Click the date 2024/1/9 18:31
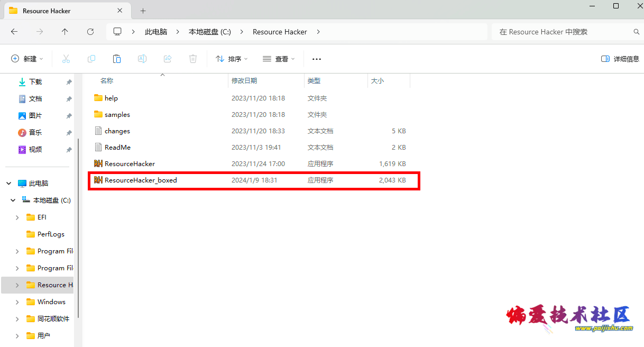The width and height of the screenshot is (644, 347). click(x=254, y=180)
